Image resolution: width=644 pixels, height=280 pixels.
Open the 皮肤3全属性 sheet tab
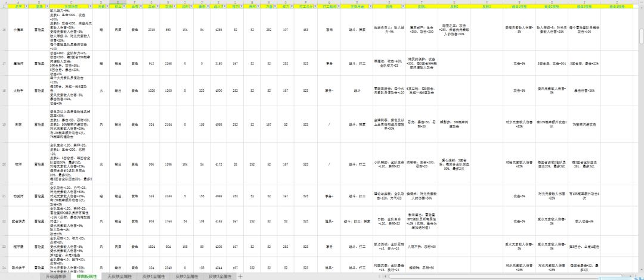[220, 276]
